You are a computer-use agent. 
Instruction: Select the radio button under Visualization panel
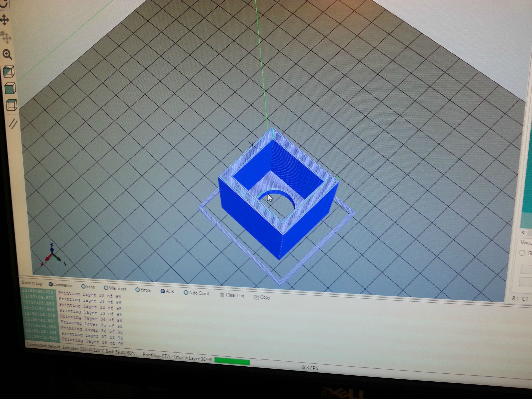[522, 253]
